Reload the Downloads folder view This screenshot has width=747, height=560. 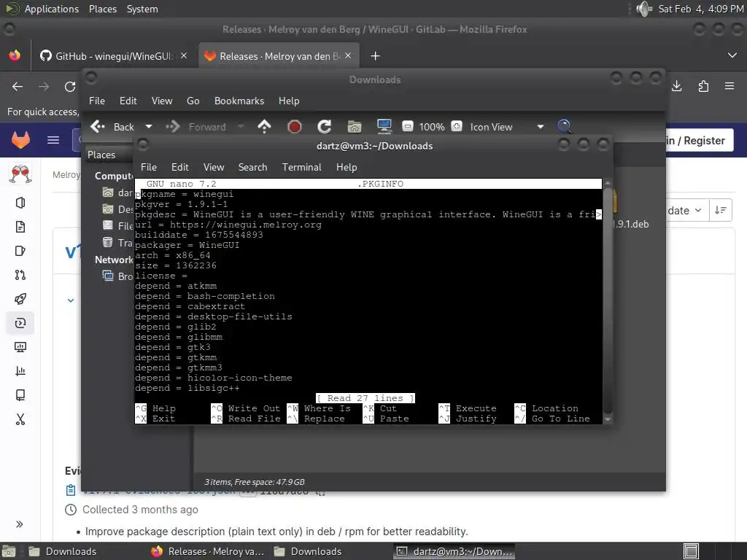click(x=325, y=127)
